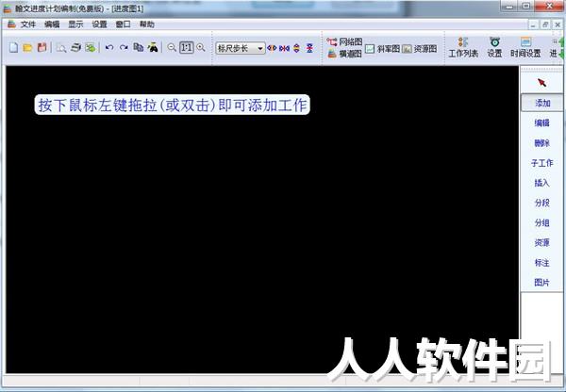Save with the red floppy disk icon
Image resolution: width=566 pixels, height=392 pixels.
(x=42, y=48)
